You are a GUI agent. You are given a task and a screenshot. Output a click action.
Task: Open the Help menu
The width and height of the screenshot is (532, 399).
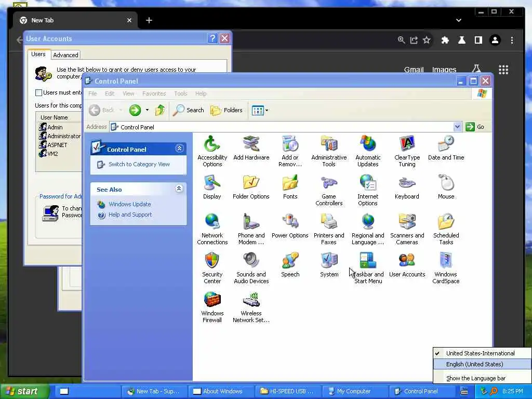click(201, 94)
